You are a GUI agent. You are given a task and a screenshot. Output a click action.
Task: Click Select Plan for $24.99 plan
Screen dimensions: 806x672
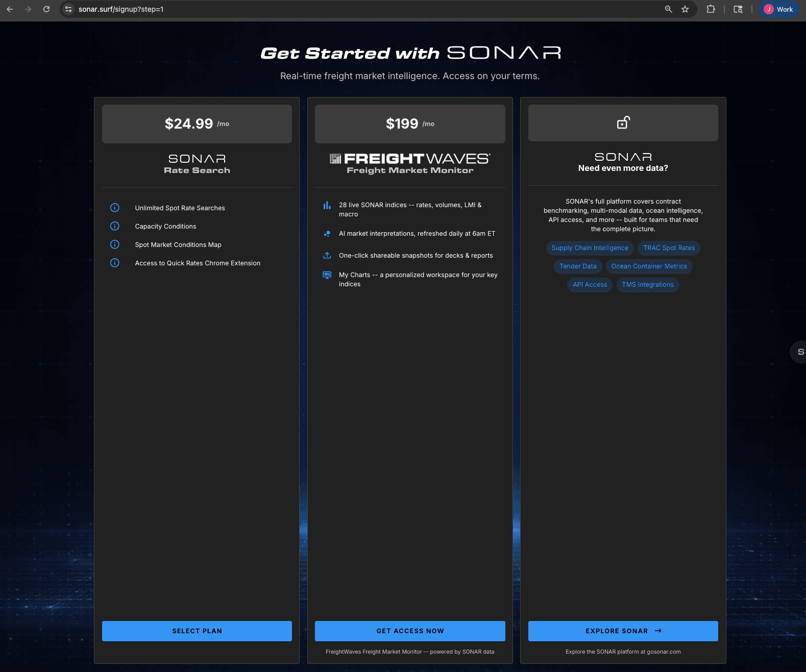pos(197,631)
